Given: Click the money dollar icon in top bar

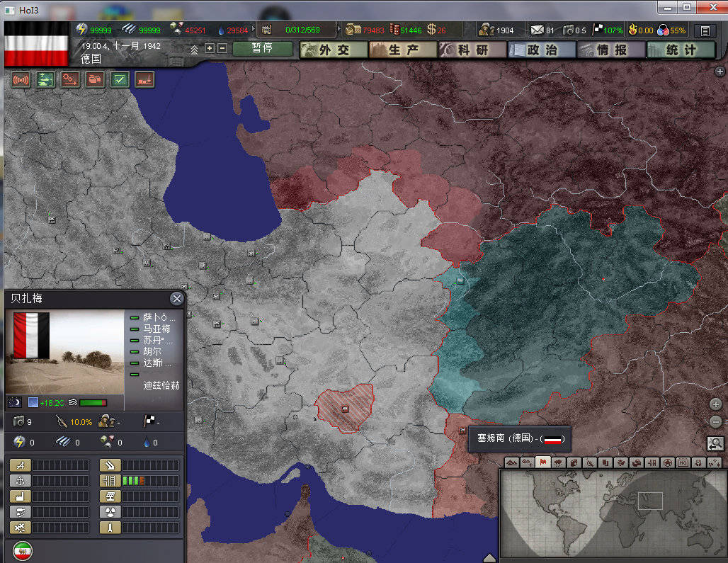Looking at the screenshot, I should pyautogui.click(x=431, y=29).
